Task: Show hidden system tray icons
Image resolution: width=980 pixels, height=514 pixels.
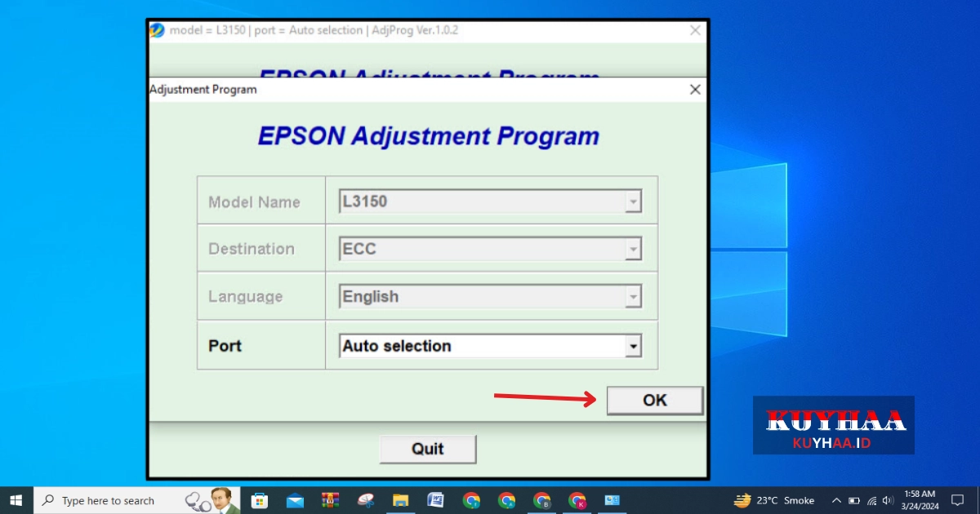Action: click(836, 500)
